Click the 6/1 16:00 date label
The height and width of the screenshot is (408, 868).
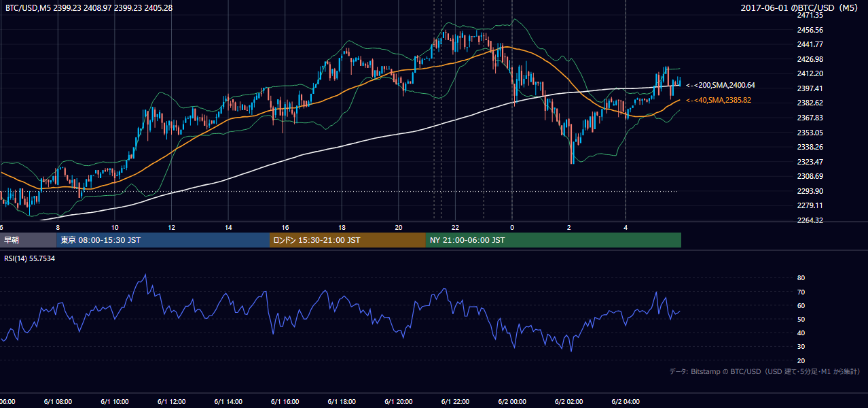[285, 401]
